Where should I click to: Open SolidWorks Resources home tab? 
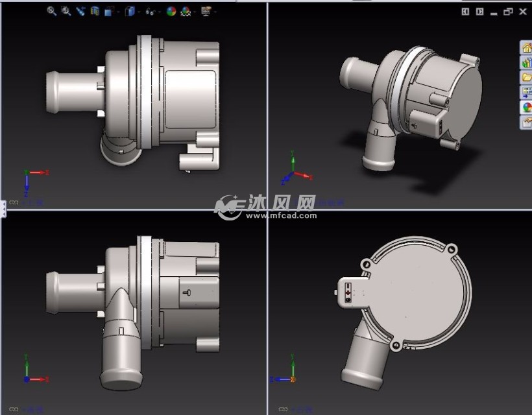526,48
